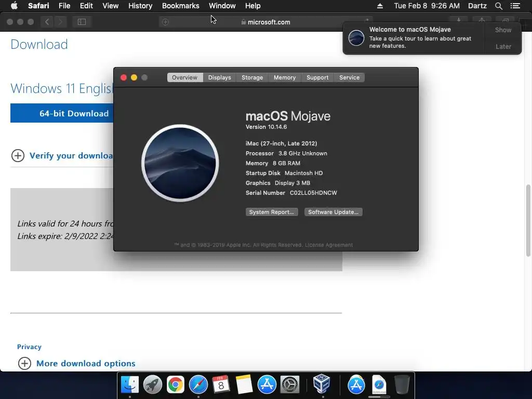Screen dimensions: 532x399
Task: Open Spotlight search in the menu bar
Action: coord(498,6)
